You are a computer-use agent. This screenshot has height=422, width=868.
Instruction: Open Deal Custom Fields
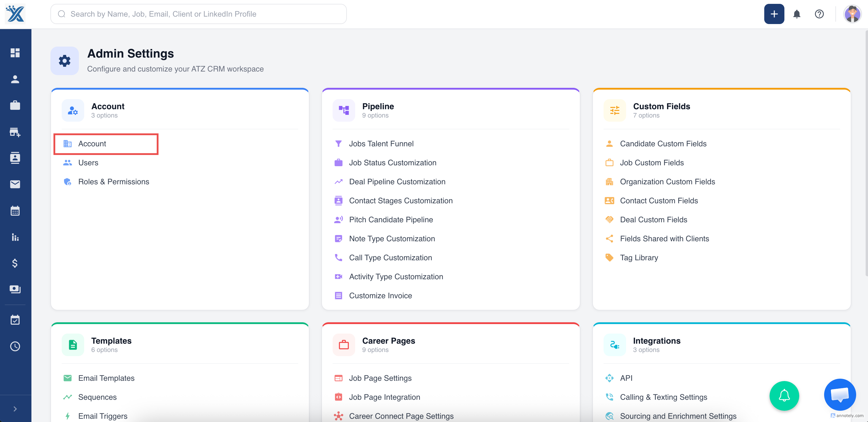point(653,220)
